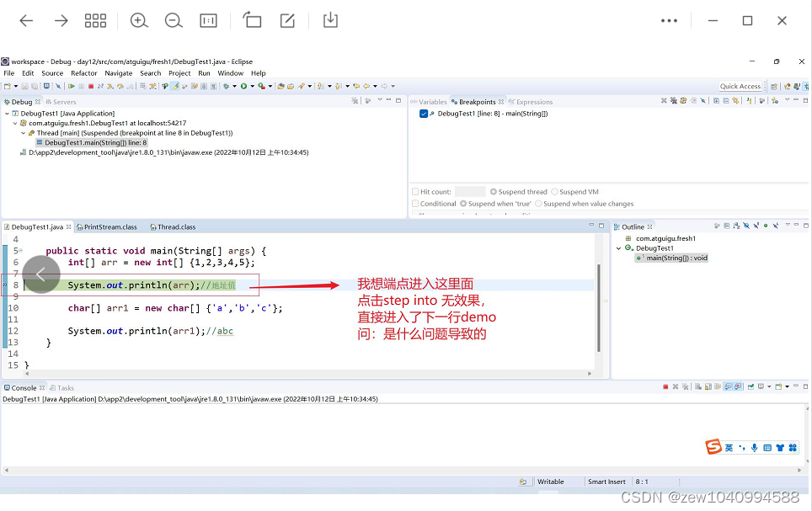Viewport: 812px width, 511px height.
Task: Click inside the Hit count input field
Action: coord(470,190)
